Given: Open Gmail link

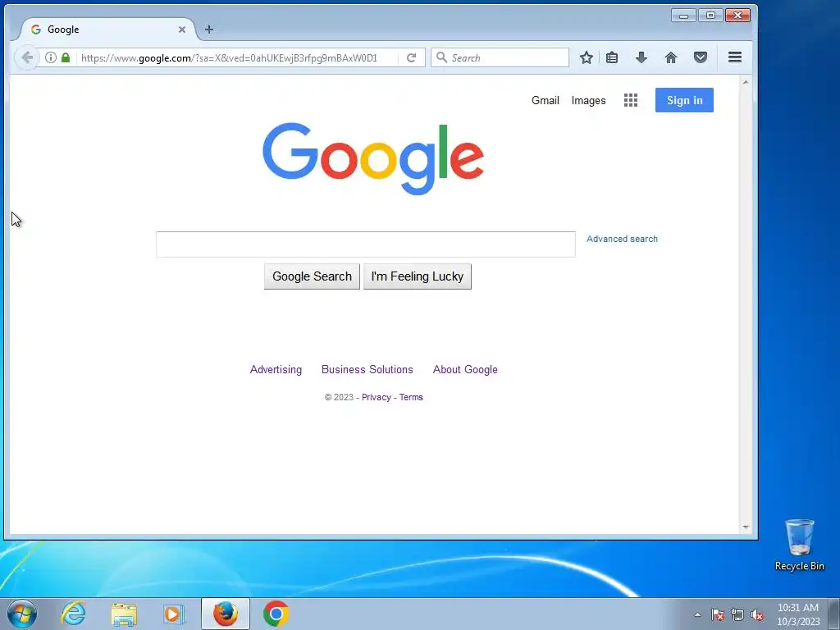Looking at the screenshot, I should (546, 100).
